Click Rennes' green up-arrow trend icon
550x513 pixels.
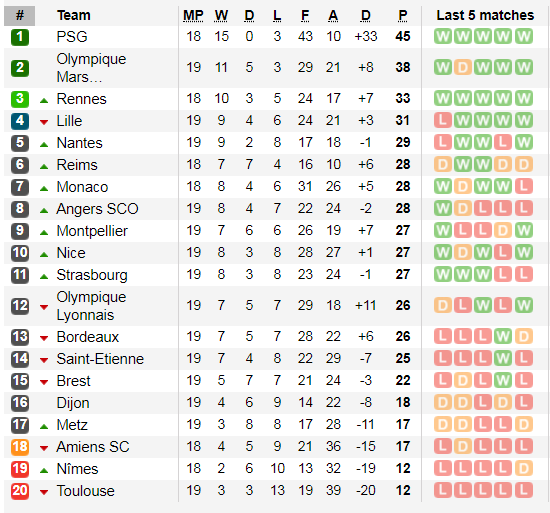pyautogui.click(x=44, y=101)
